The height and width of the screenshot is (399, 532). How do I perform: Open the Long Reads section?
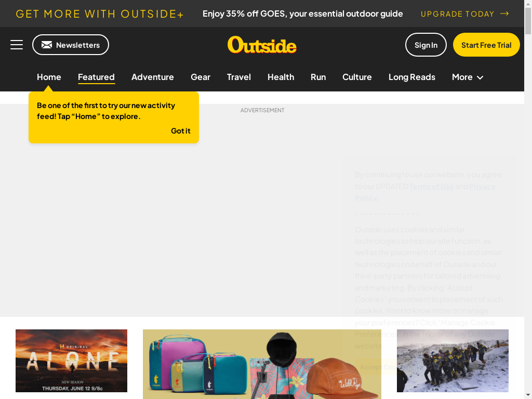point(412,77)
